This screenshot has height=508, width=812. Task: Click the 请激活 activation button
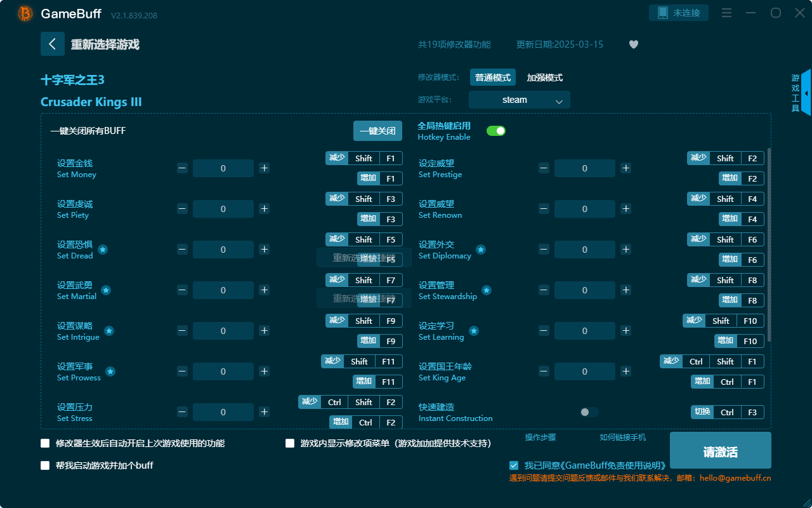tap(720, 450)
